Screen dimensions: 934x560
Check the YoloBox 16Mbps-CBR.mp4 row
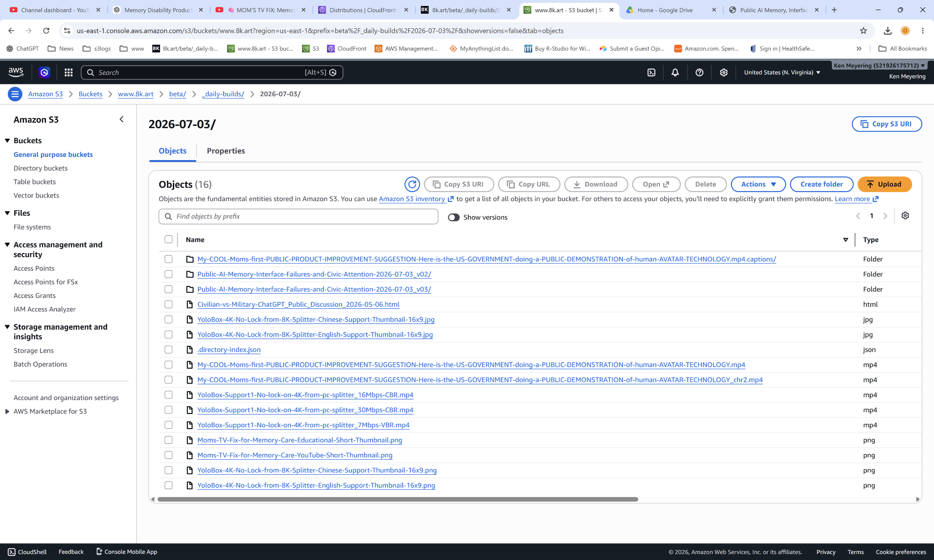pos(169,394)
